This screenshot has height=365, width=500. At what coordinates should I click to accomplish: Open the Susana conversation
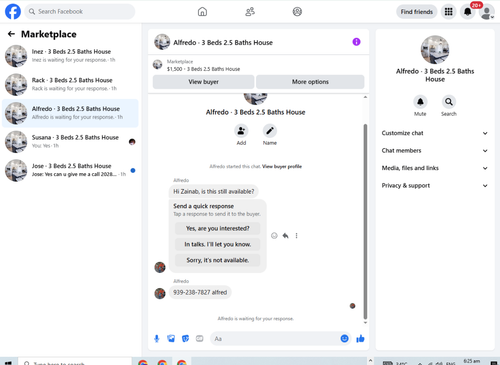(x=70, y=142)
